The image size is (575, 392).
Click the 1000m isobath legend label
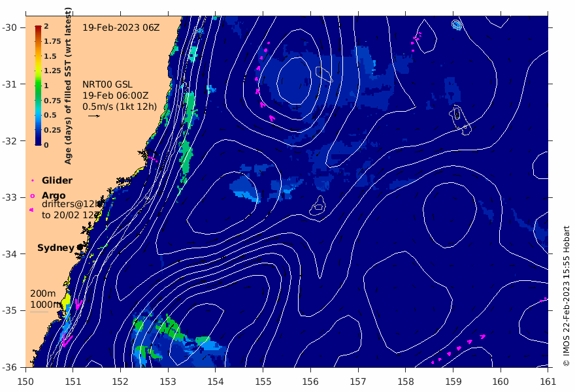46,304
